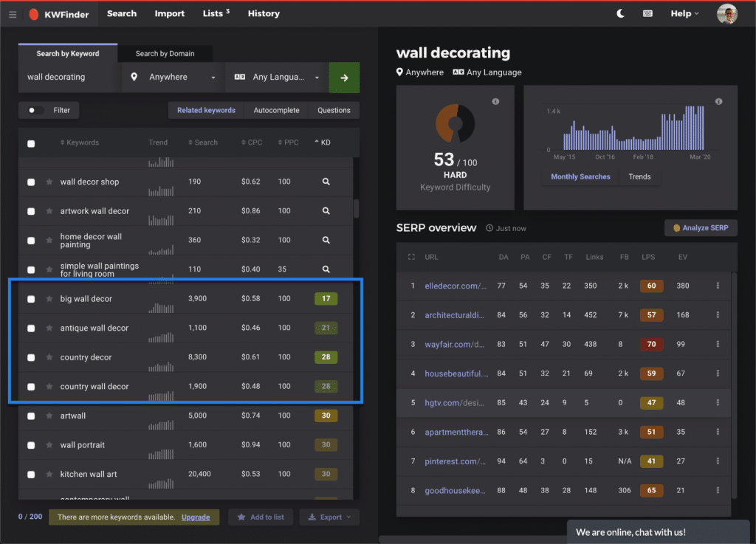Screen dimensions: 756x544
Task: Submit search with green arrow button
Action: point(344,77)
